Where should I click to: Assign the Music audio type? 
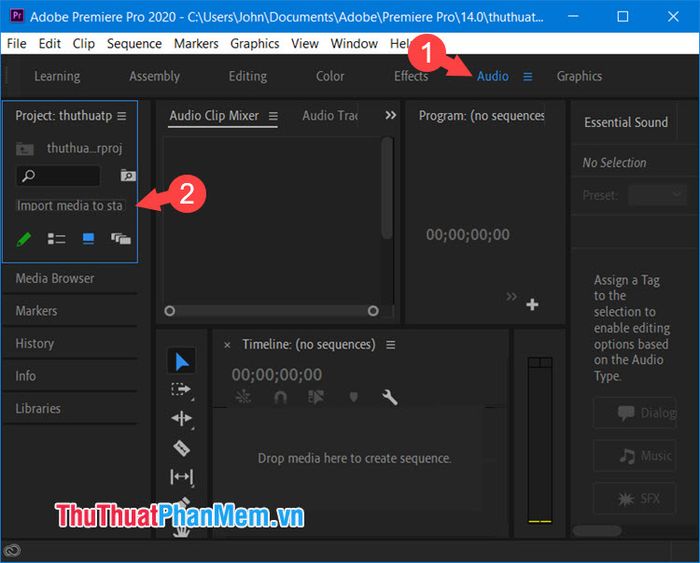point(635,456)
